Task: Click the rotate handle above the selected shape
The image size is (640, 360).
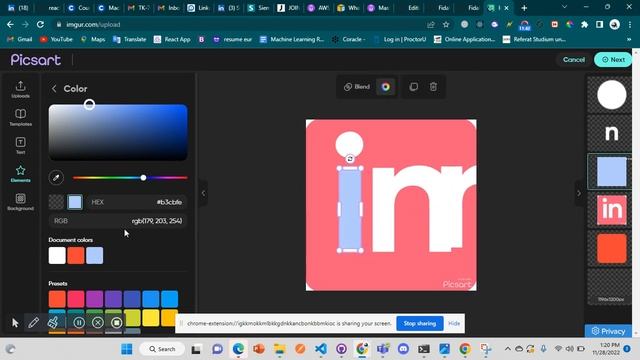Action: click(350, 159)
